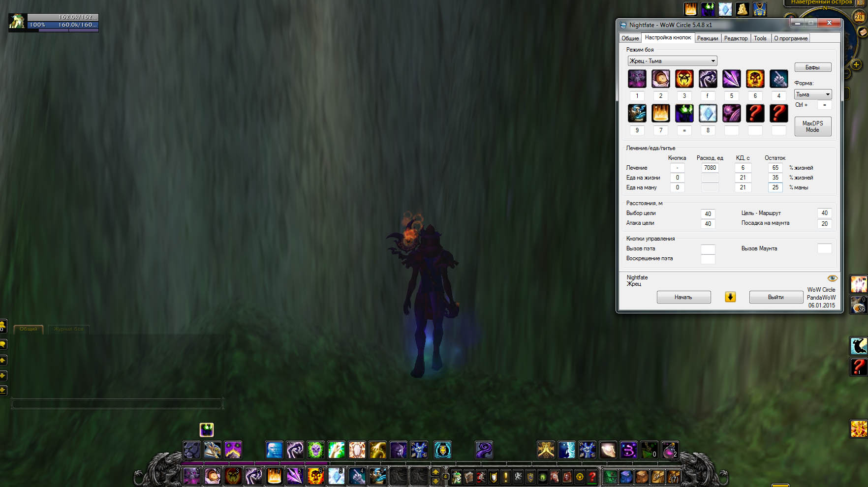Expand the Форма dropdown showing Тьма
Screen dimensions: 868x487
[x=812, y=94]
